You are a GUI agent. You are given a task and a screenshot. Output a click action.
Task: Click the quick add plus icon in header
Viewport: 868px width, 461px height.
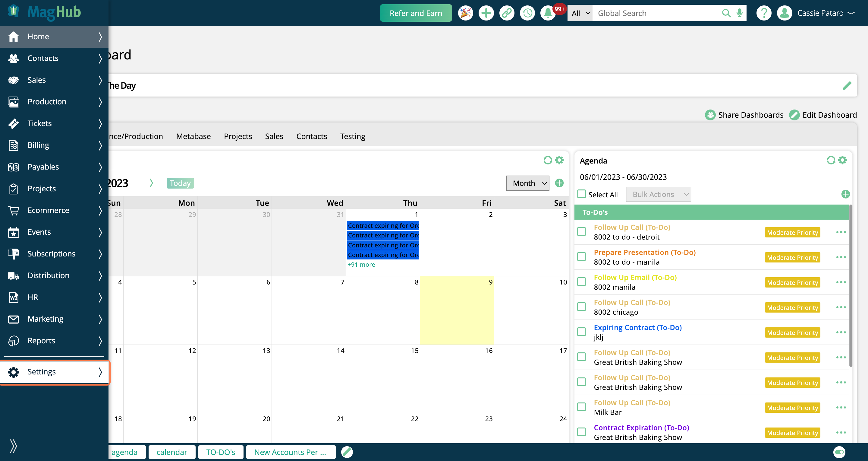(486, 13)
